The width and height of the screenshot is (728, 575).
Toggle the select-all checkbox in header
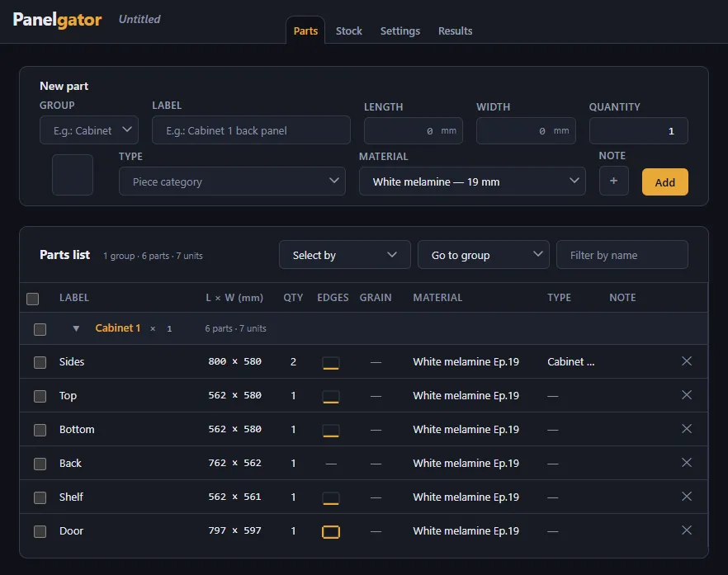(32, 299)
